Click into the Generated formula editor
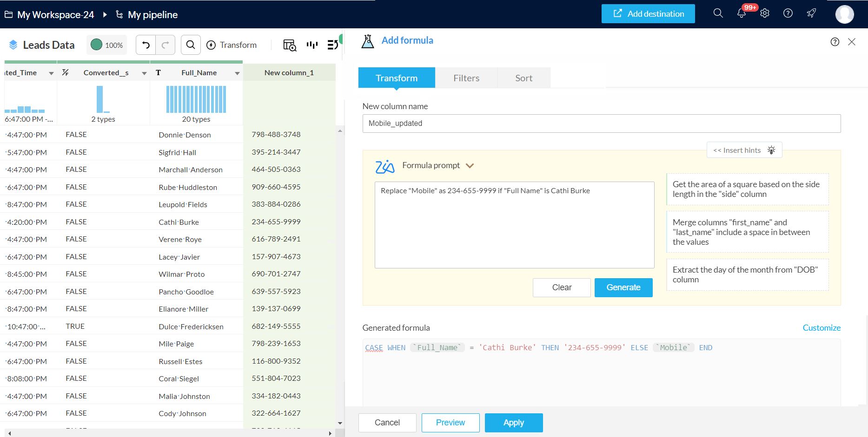The height and width of the screenshot is (437, 868). click(x=602, y=373)
